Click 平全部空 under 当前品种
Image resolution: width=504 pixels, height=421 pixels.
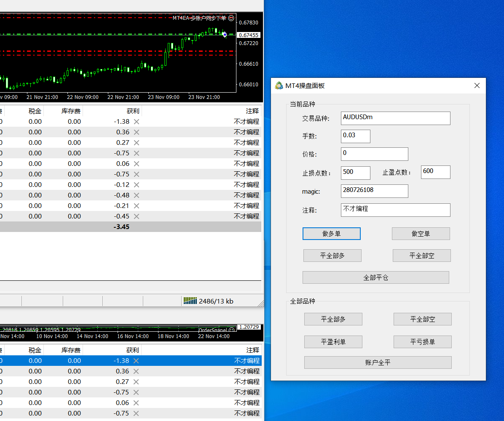(x=422, y=256)
